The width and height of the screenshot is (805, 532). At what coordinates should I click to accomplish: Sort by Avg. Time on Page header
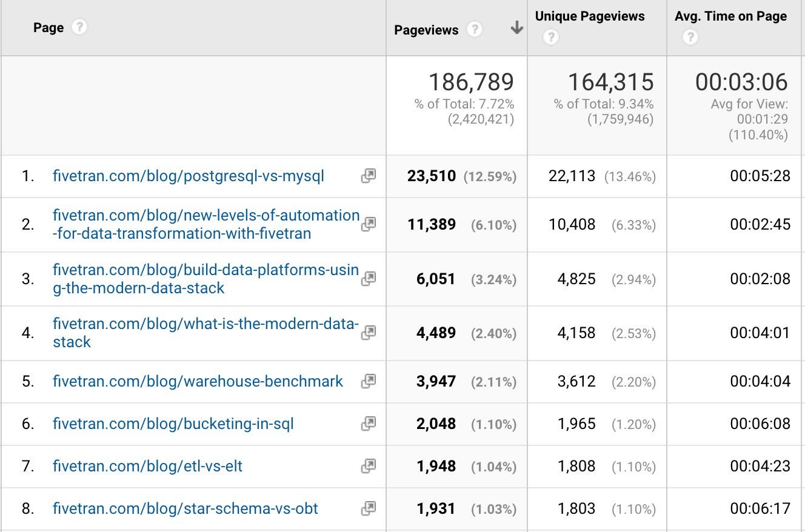[x=731, y=16]
